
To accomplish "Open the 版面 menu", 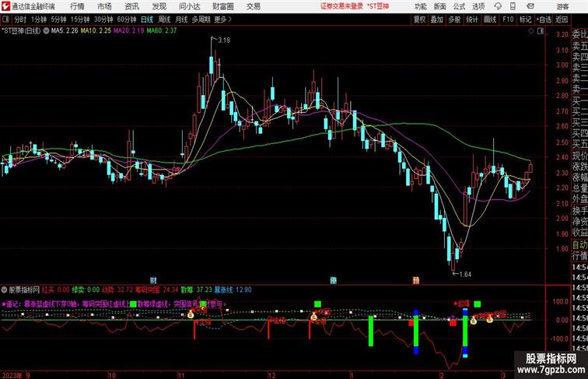I will click(x=440, y=6).
